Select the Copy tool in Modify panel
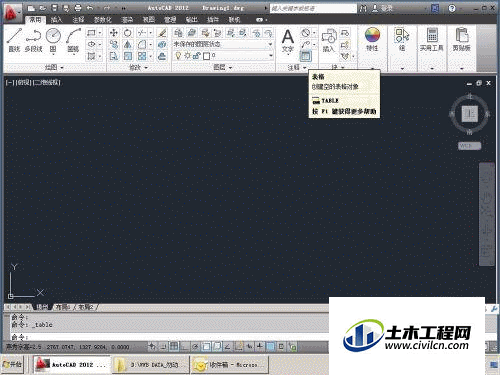The height and width of the screenshot is (375, 500). tap(114, 44)
